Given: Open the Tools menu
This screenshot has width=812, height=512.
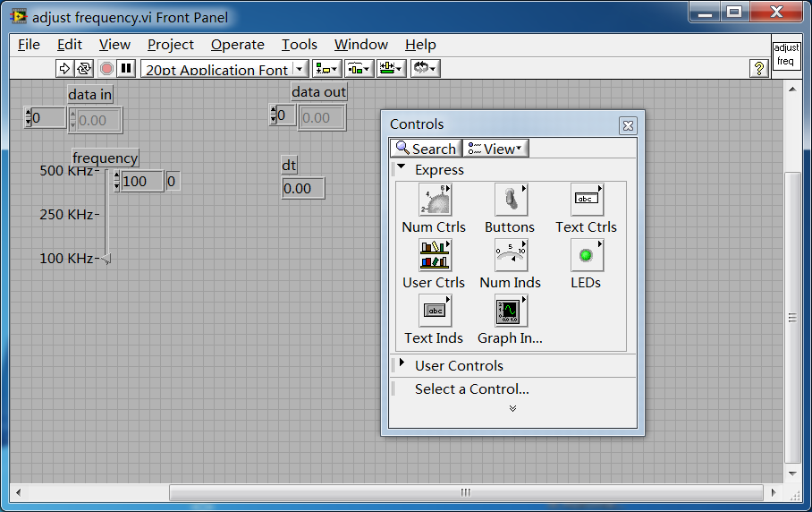Looking at the screenshot, I should [x=299, y=44].
